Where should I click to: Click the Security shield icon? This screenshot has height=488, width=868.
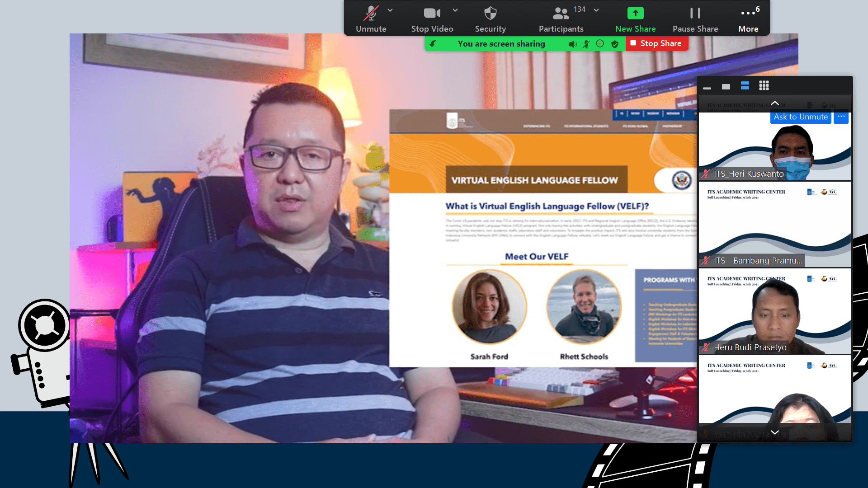pyautogui.click(x=490, y=14)
